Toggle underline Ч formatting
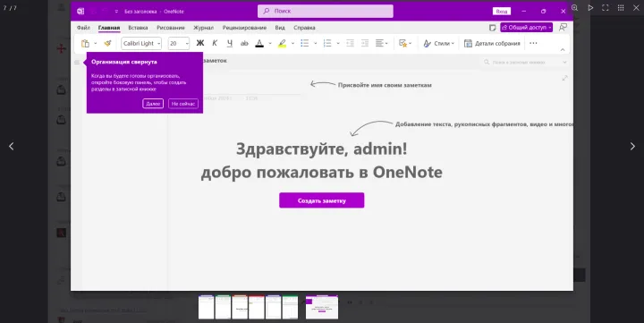Screen dimensions: 644x323 pos(230,43)
